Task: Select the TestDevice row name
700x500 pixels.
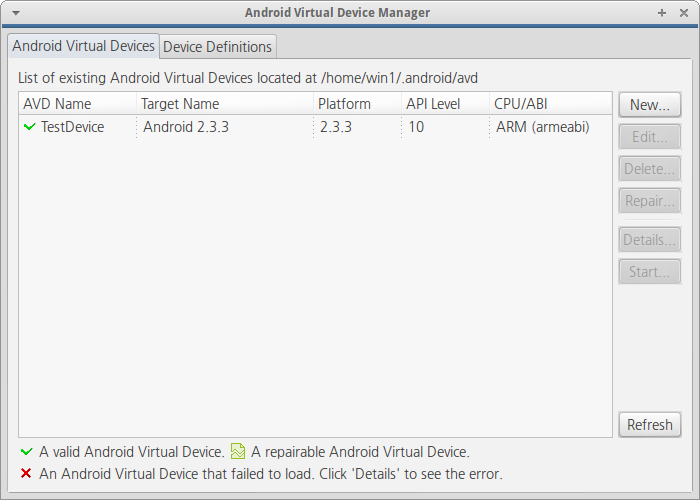Action: point(73,127)
